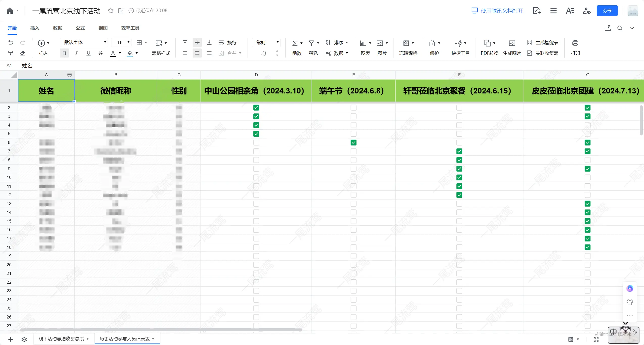
Task: Toggle strikethrough text formatting
Action: click(101, 53)
